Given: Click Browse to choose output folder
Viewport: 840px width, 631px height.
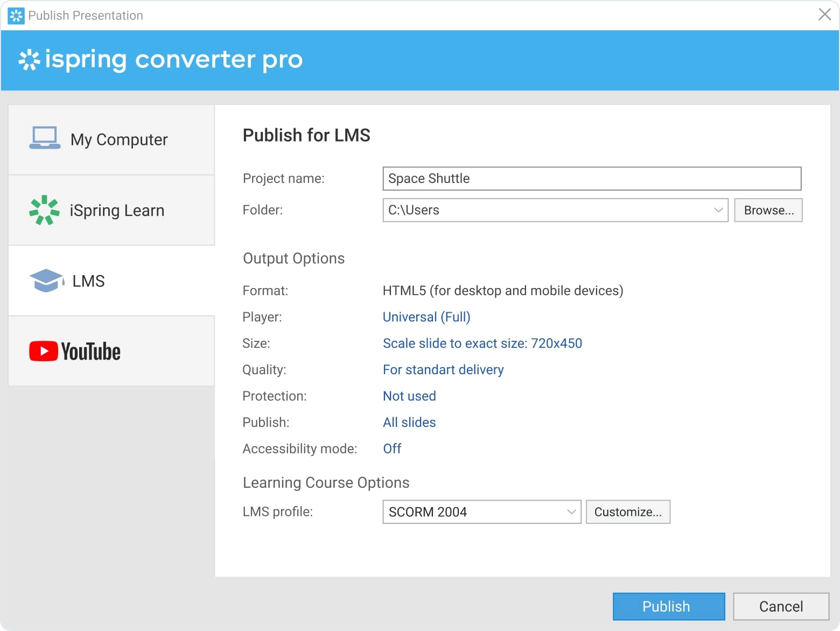Looking at the screenshot, I should 768,210.
